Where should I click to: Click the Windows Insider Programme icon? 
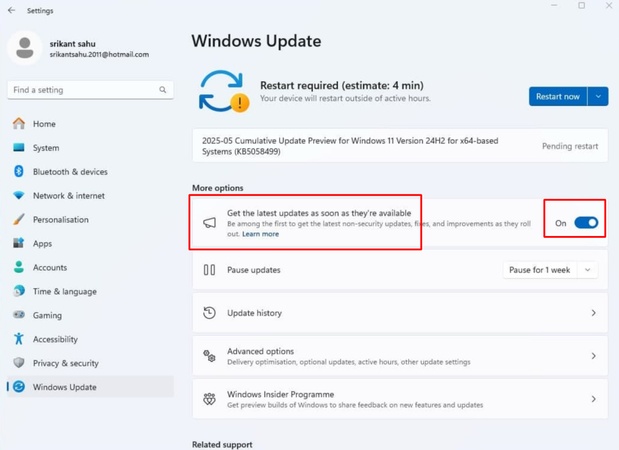[210, 399]
